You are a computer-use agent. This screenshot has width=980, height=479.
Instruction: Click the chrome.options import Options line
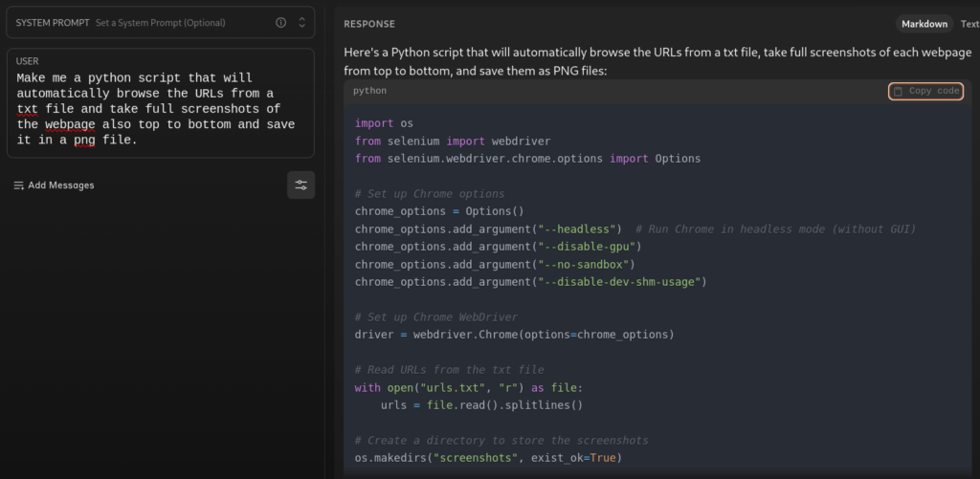pyautogui.click(x=527, y=159)
